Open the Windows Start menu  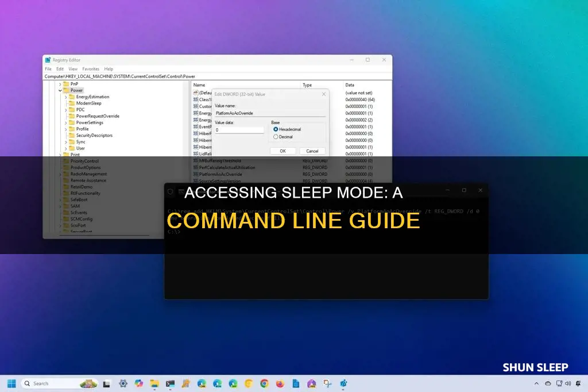click(x=11, y=383)
